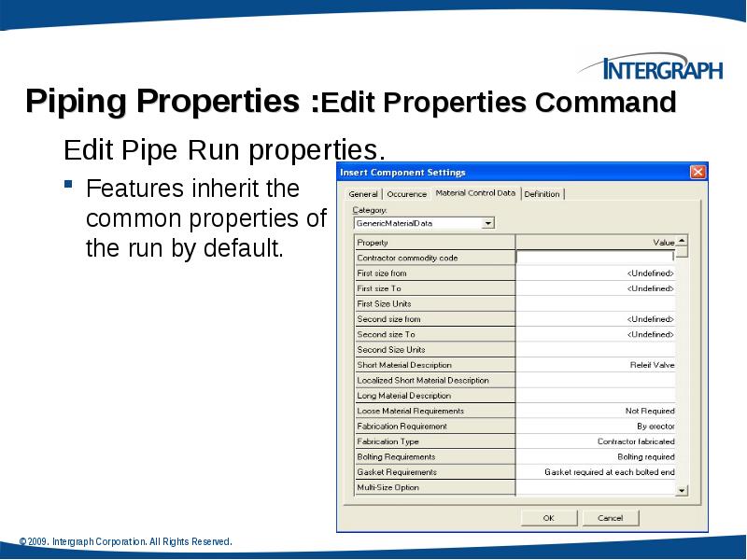
Task: Open the Definition tab
Action: coord(544,193)
